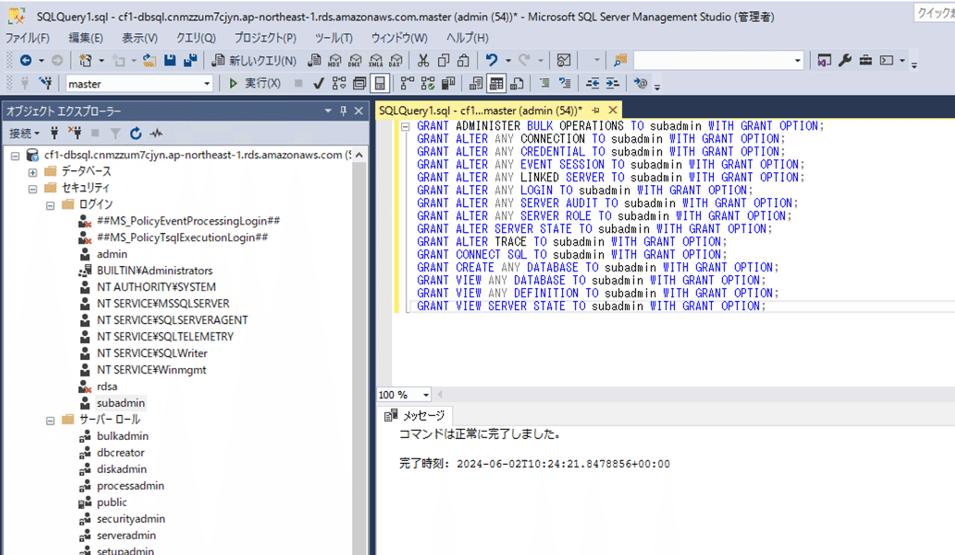
Task: Click the DMX query icon
Action: tap(356, 60)
